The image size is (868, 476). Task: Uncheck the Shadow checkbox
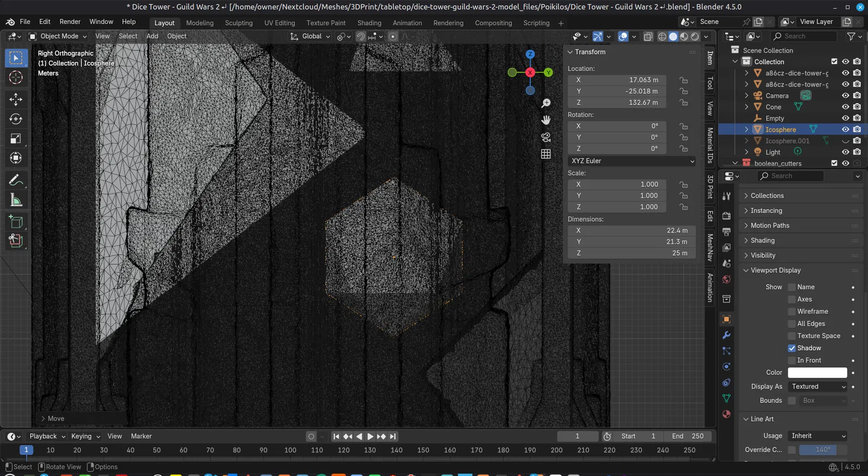[x=792, y=348]
